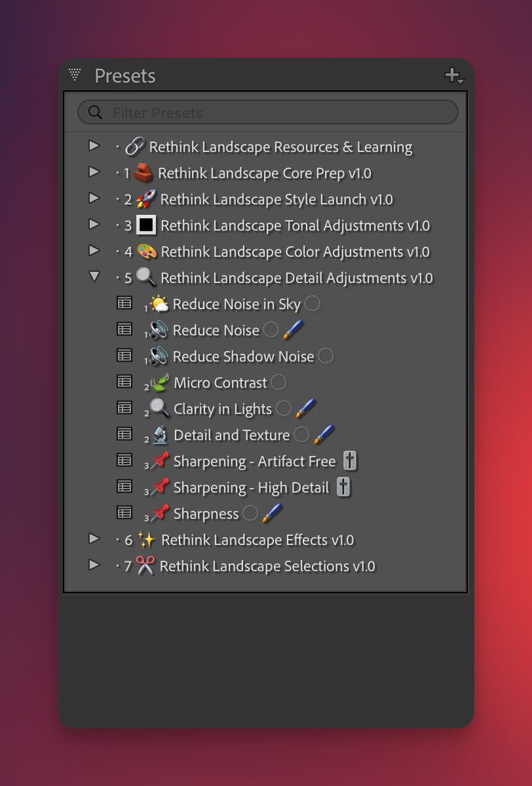Select Rethink Landscape Style Launch v1.0 label

pyautogui.click(x=276, y=200)
